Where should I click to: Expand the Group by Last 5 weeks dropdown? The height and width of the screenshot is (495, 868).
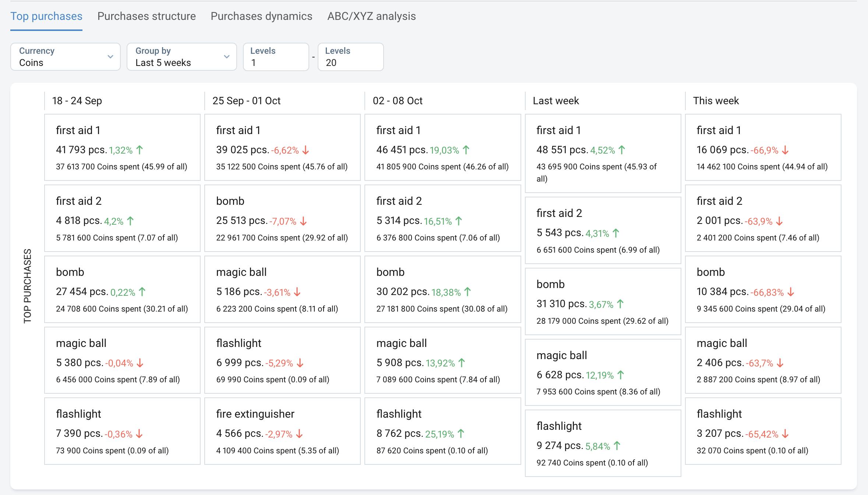point(181,57)
